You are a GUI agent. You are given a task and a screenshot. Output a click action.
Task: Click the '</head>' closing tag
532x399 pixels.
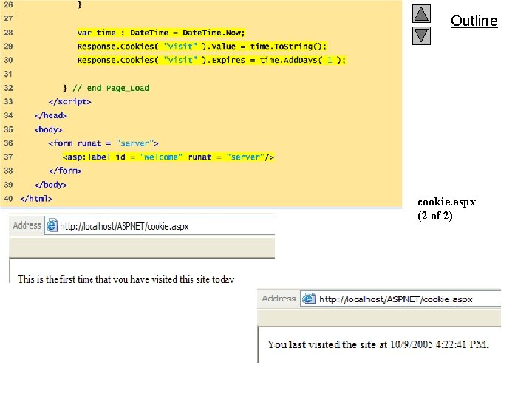pyautogui.click(x=50, y=115)
